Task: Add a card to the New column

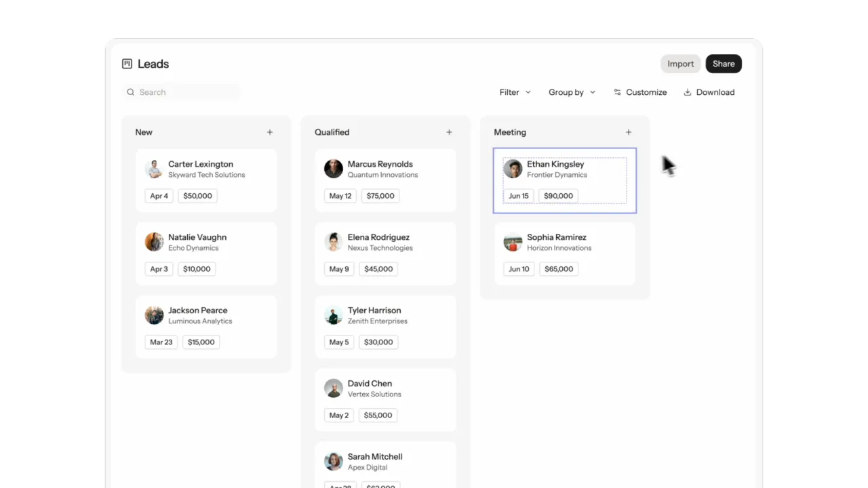Action: [270, 132]
